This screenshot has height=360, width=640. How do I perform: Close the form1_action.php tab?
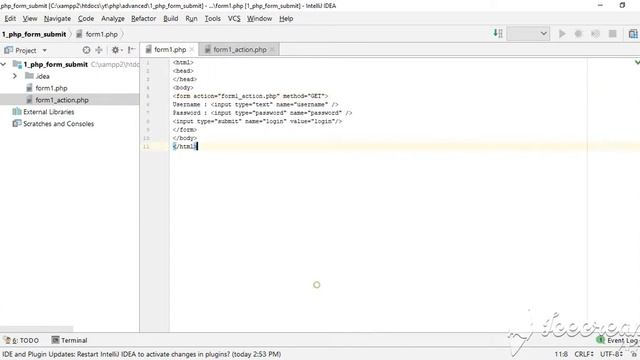click(272, 49)
